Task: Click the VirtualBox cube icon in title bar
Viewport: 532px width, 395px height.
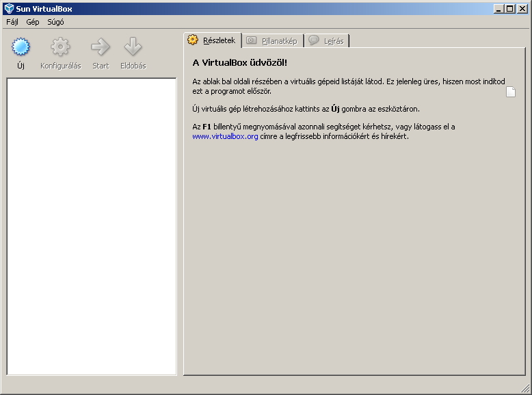Action: click(9, 8)
